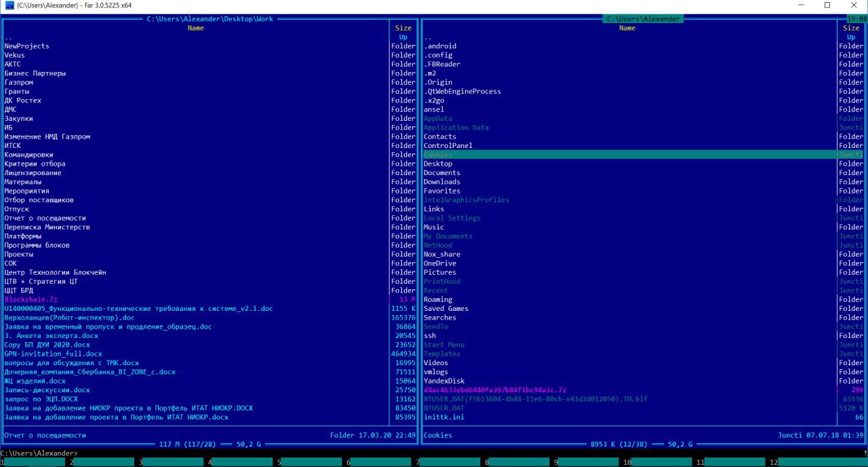
Task: Select the Газпром folder in left panel
Action: tap(19, 82)
